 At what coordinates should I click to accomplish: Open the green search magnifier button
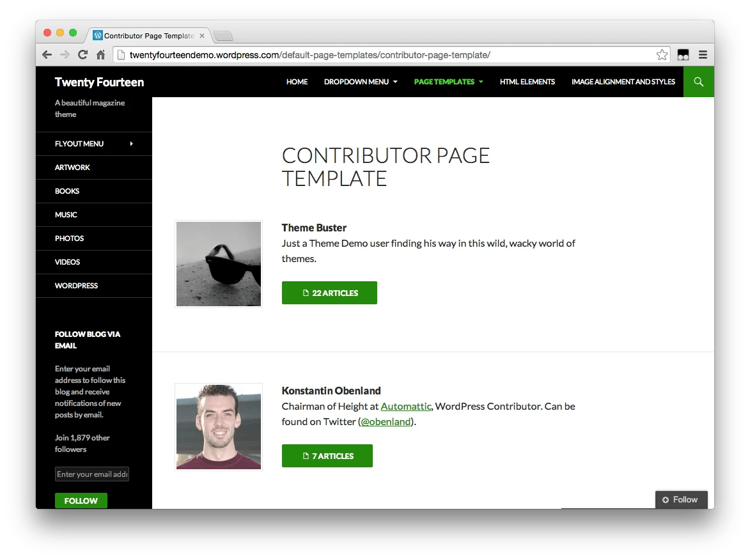tap(699, 82)
